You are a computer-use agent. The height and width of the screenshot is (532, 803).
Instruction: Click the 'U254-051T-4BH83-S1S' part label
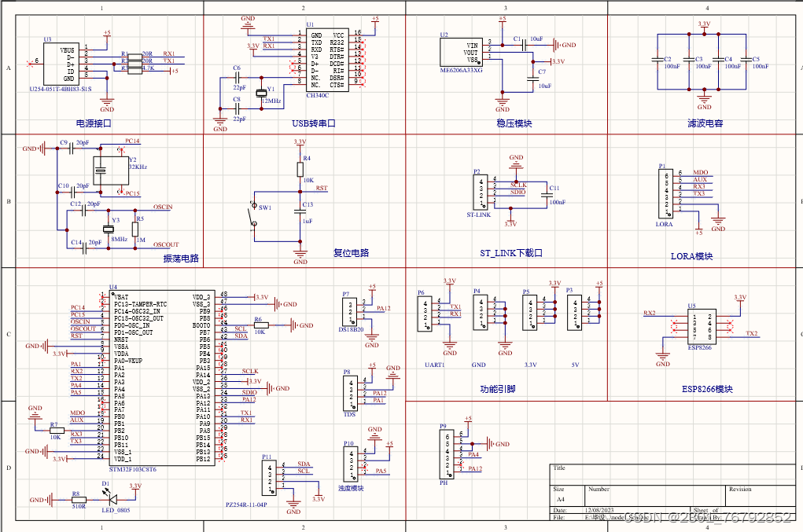tap(61, 89)
